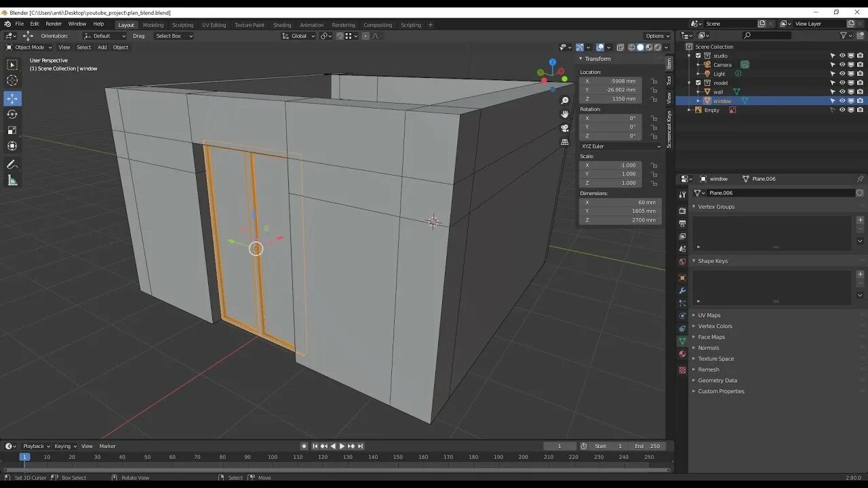Open the Object Data green triangle tab
868x488 pixels.
[x=682, y=341]
